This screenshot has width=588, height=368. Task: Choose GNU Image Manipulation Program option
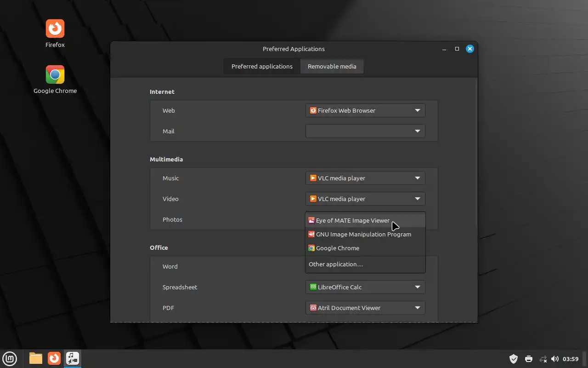pos(365,234)
